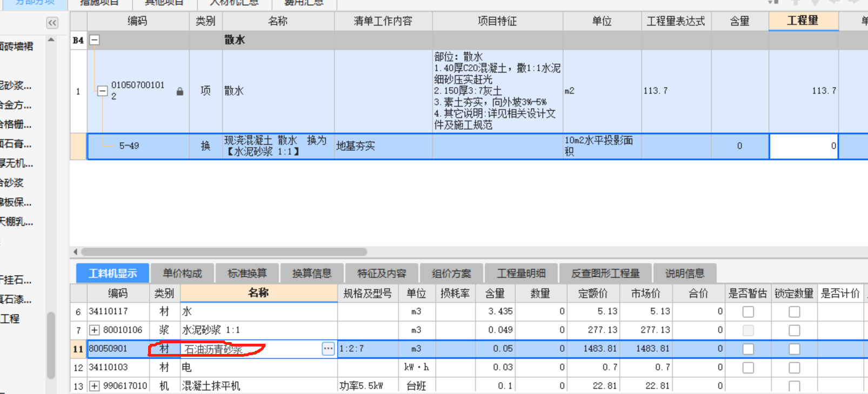The image size is (868, 394).
Task: Click material code 34110117
Action: [x=109, y=312]
